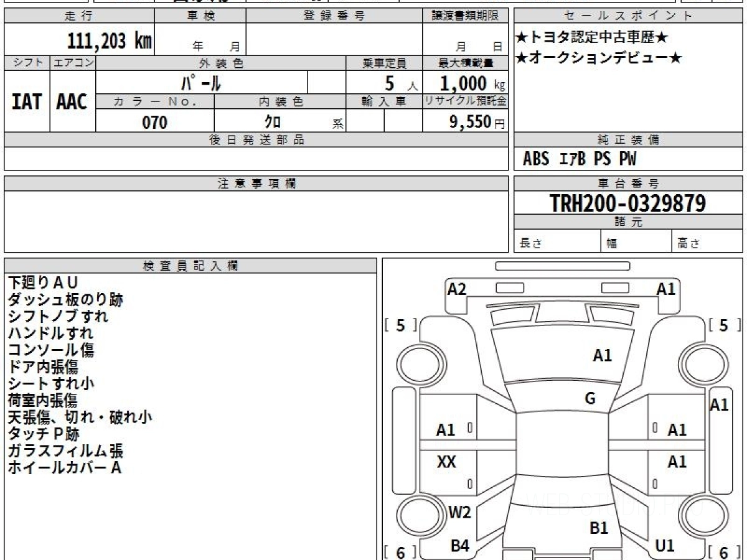Select the 注意事項欄 header
Viewport: 747px width, 560px height.
(256, 184)
